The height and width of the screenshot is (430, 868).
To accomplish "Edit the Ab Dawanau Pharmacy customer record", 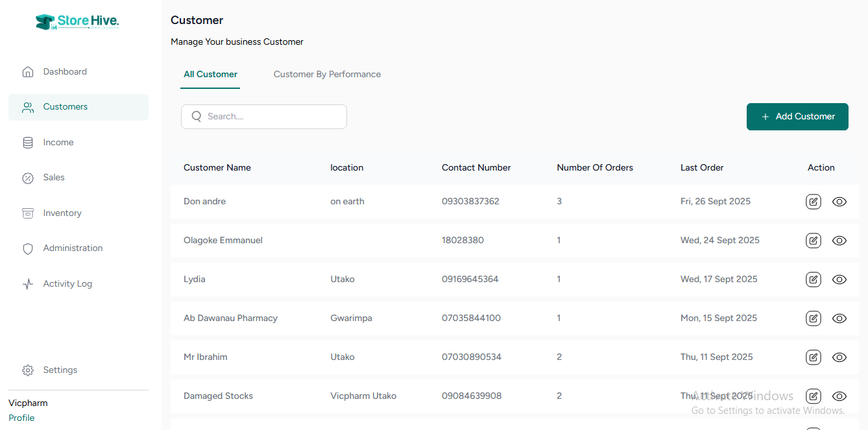I will pos(813,318).
